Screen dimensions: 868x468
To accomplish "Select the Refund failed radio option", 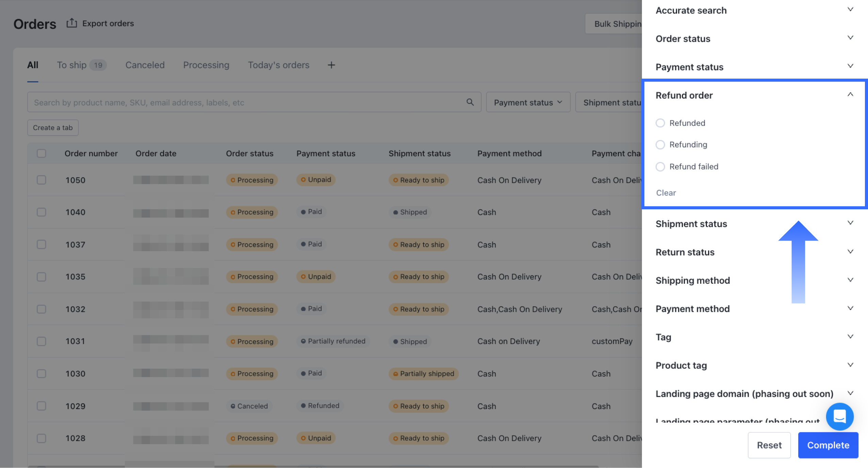I will pos(660,166).
